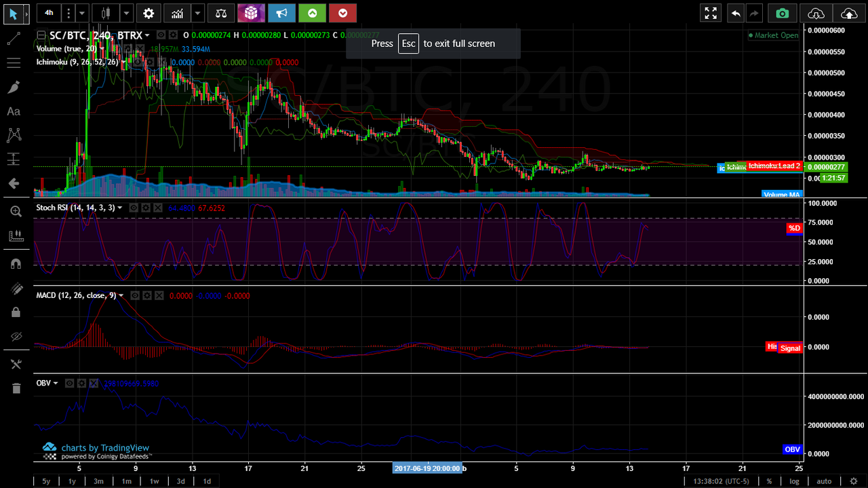Toggle SC/BTC series visibility eye
The height and width of the screenshot is (488, 868).
(161, 35)
